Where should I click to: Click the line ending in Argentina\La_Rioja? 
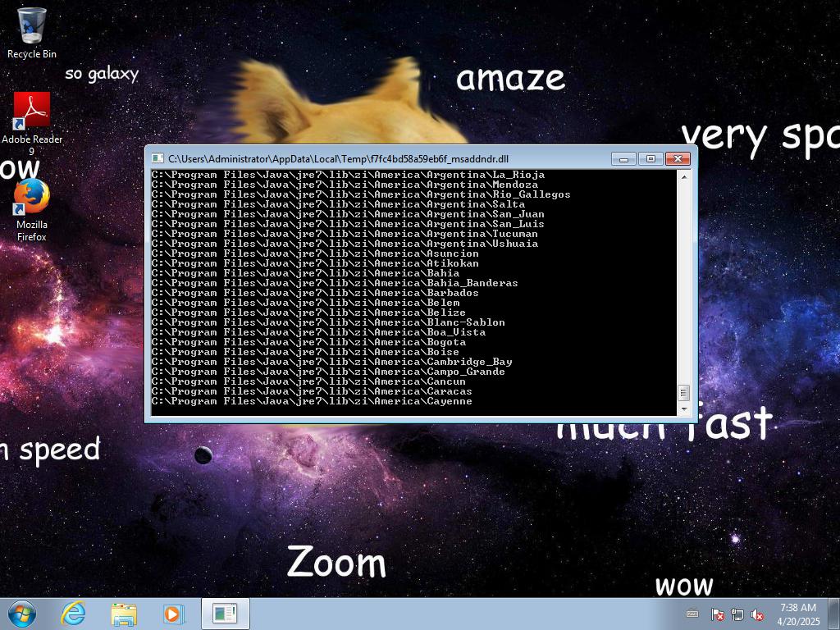point(348,175)
